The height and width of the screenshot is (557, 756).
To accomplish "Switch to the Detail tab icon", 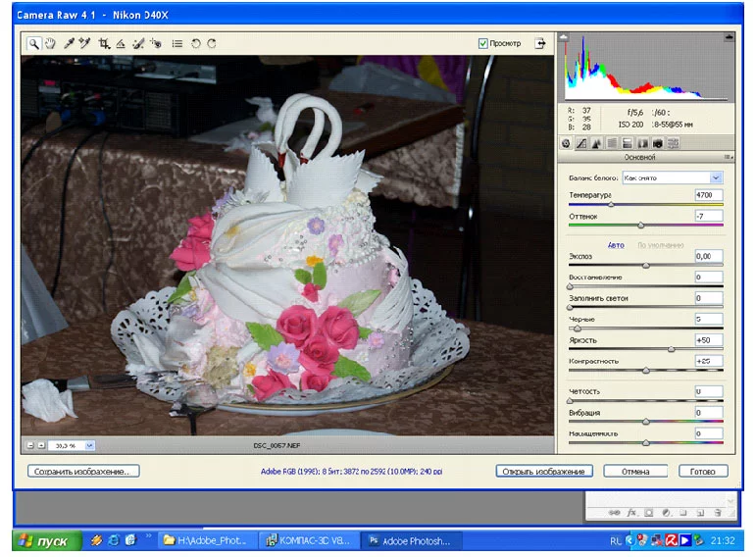I will [596, 143].
